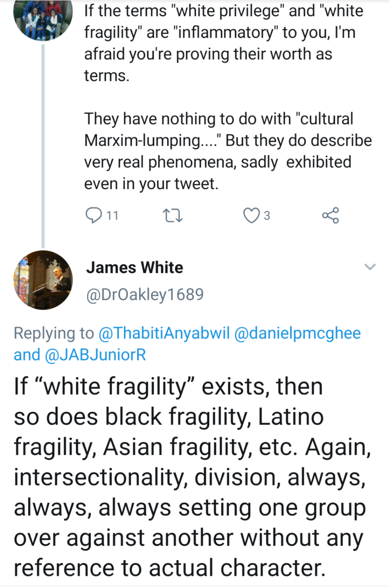Viewport: 389px width, 588px height.
Task: Click the blue "and" before @JABJuniorR
Action: [27, 355]
